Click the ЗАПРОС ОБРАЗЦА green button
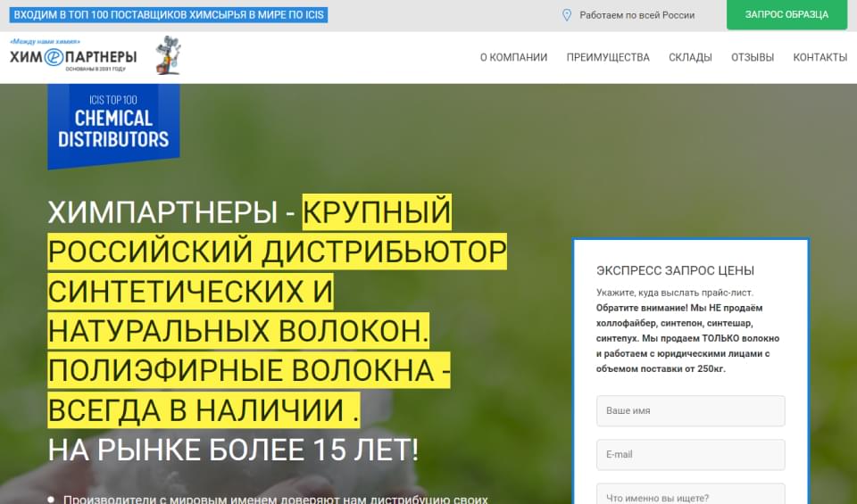This screenshot has height=504, width=857. coord(786,15)
